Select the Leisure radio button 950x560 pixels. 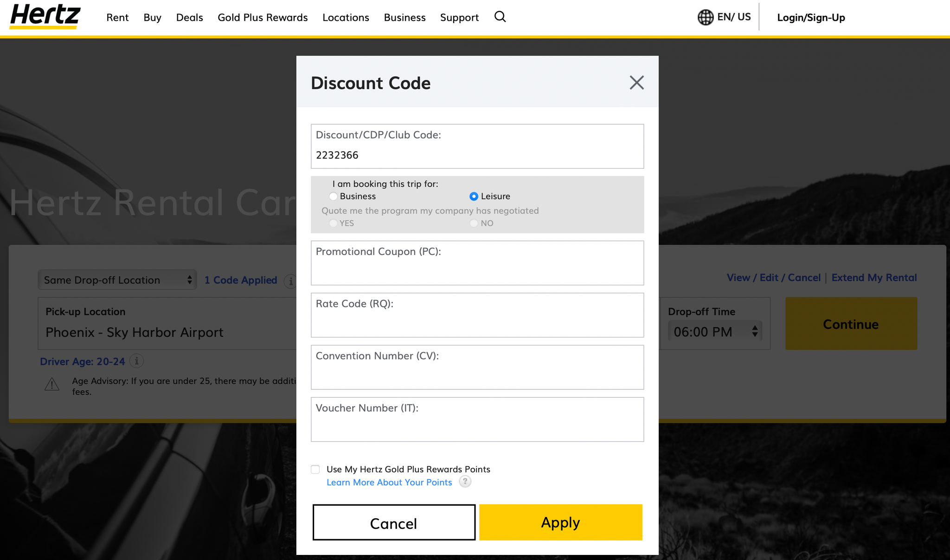point(473,196)
